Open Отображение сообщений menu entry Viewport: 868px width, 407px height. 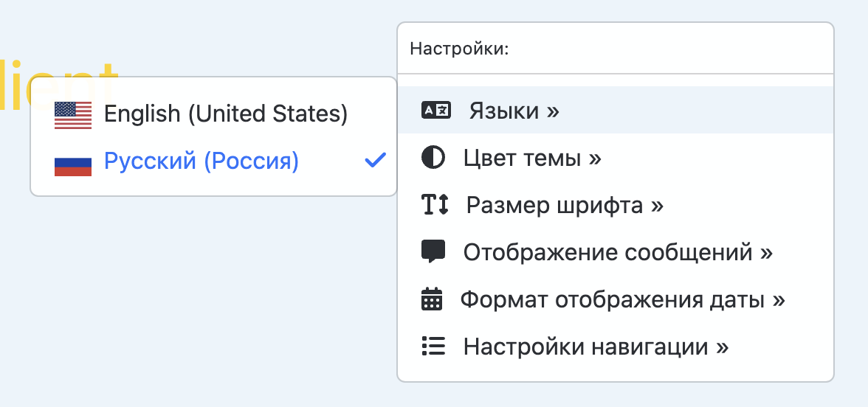(618, 252)
